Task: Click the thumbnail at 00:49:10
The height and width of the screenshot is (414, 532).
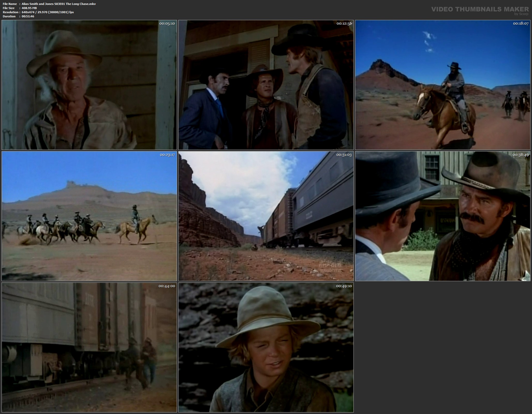Action: pyautogui.click(x=266, y=347)
